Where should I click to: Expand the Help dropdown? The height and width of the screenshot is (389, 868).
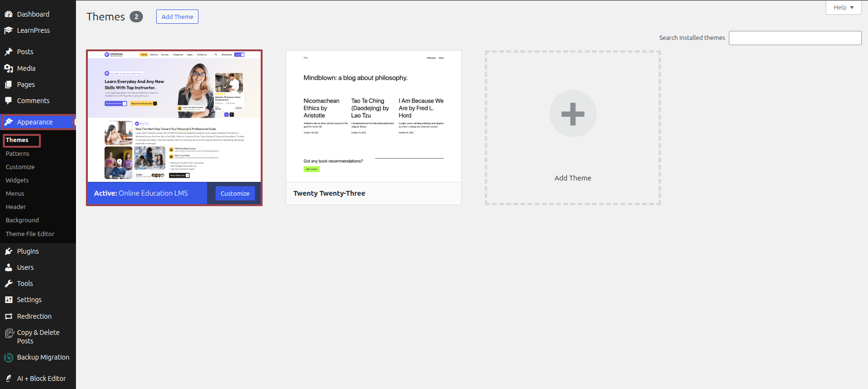pyautogui.click(x=843, y=8)
